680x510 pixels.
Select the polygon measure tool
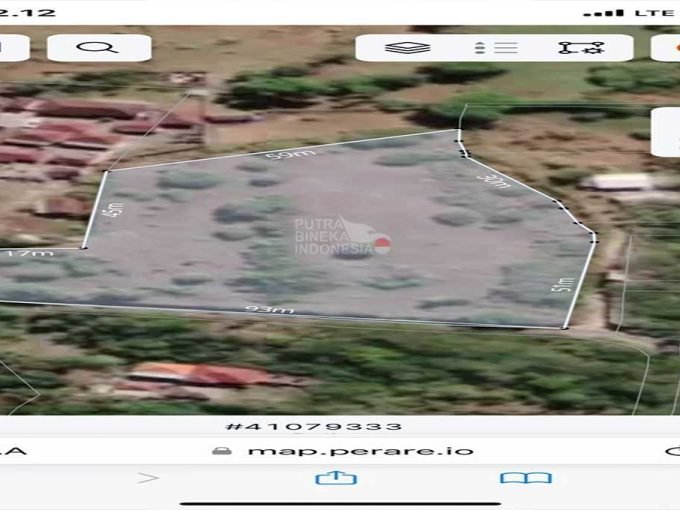pyautogui.click(x=580, y=47)
